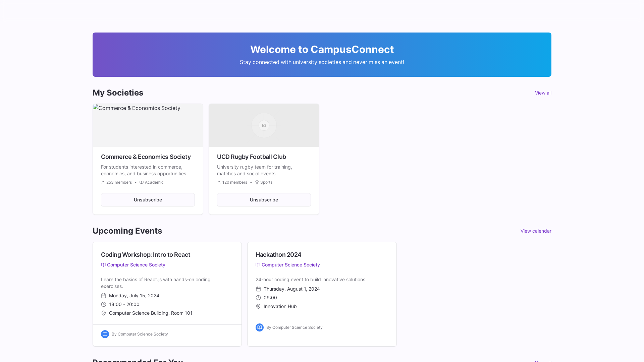The image size is (644, 362).
Task: Click Commerce & Economics Society broken image thumbnail
Action: (148, 125)
